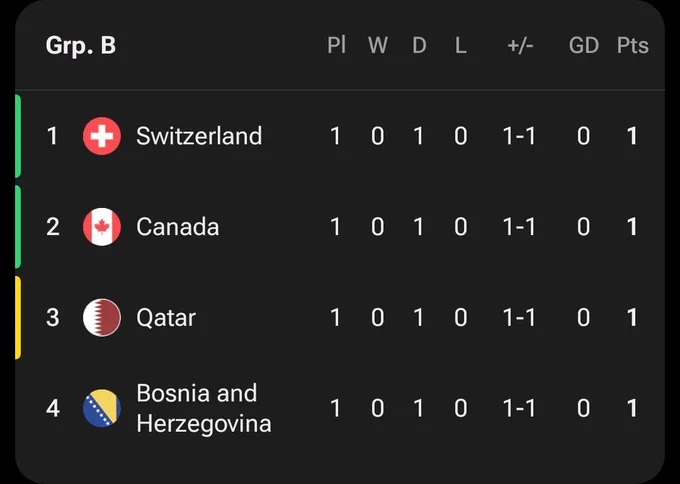Image resolution: width=680 pixels, height=484 pixels.
Task: Click the D column header
Action: [419, 45]
